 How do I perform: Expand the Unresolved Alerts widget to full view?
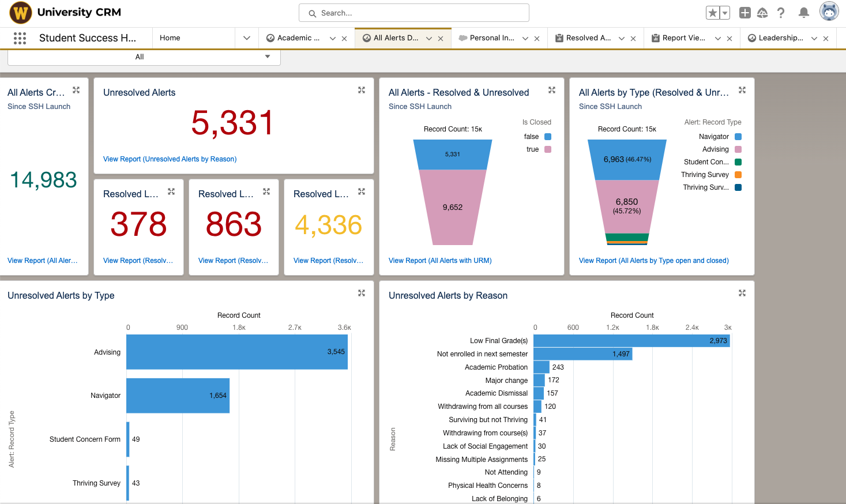tap(361, 90)
